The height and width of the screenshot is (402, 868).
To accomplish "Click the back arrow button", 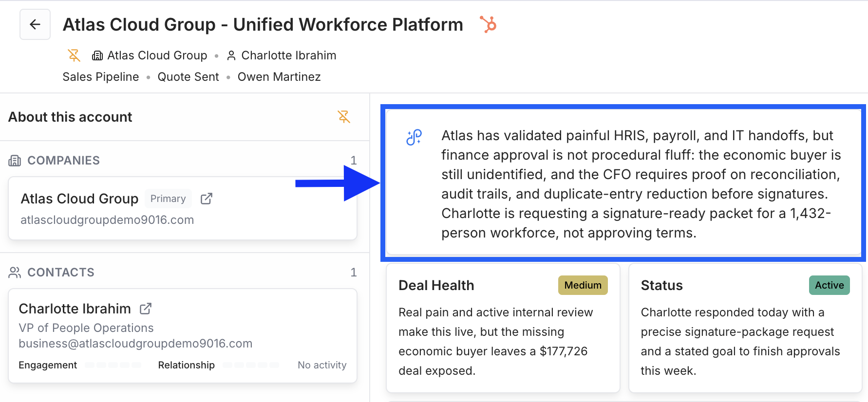I will coord(35,24).
